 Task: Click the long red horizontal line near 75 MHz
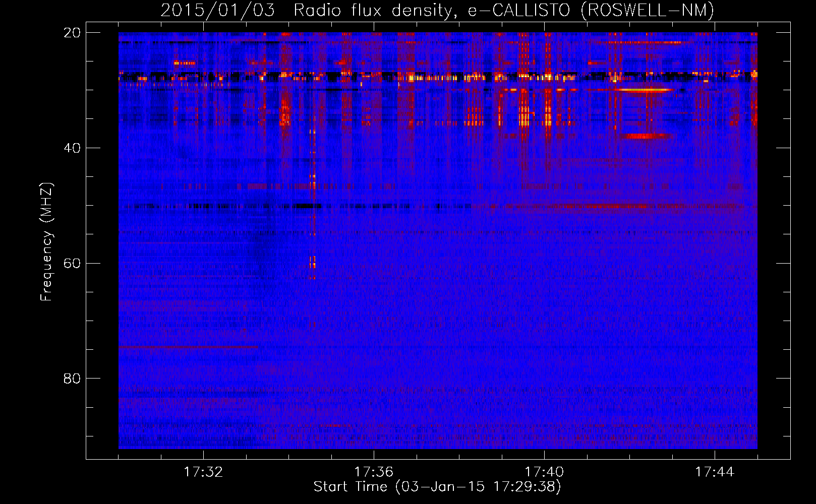pyautogui.click(x=188, y=347)
